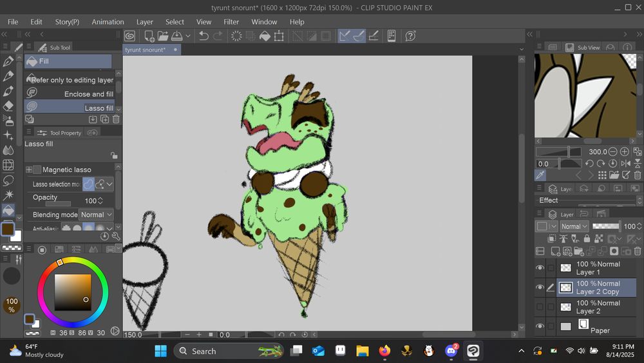Open the layer blending mode Normal dropdown

pos(574,226)
